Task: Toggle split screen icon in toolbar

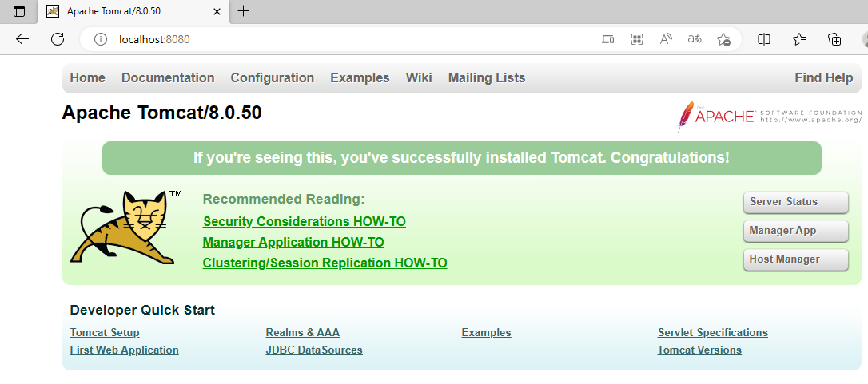Action: 764,39
